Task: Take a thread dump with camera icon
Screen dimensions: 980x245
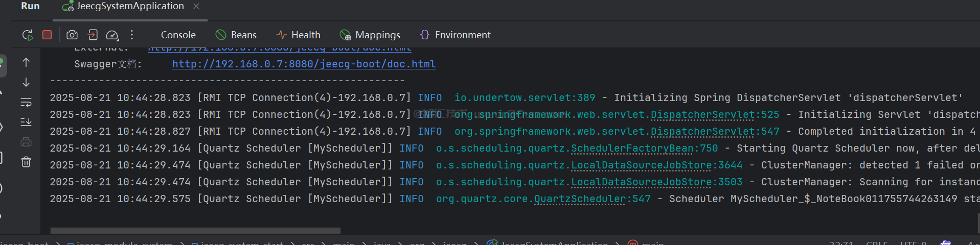Action: coord(72,35)
